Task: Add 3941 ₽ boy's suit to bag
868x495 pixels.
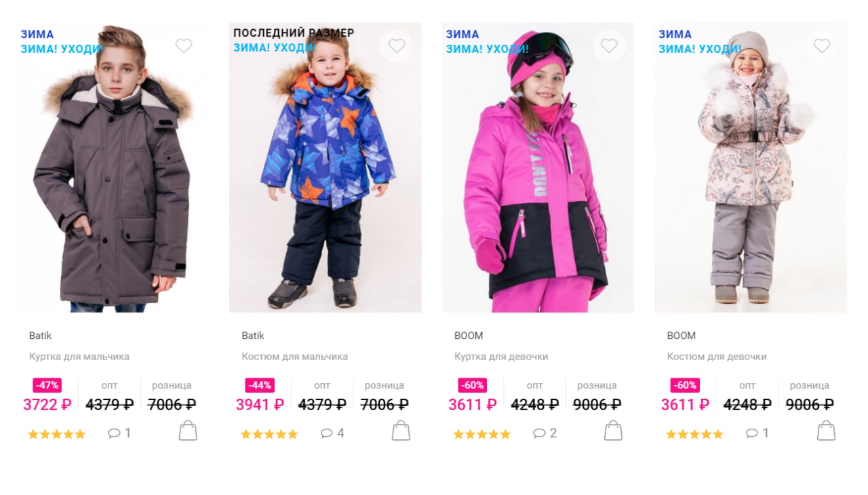Action: [x=401, y=431]
